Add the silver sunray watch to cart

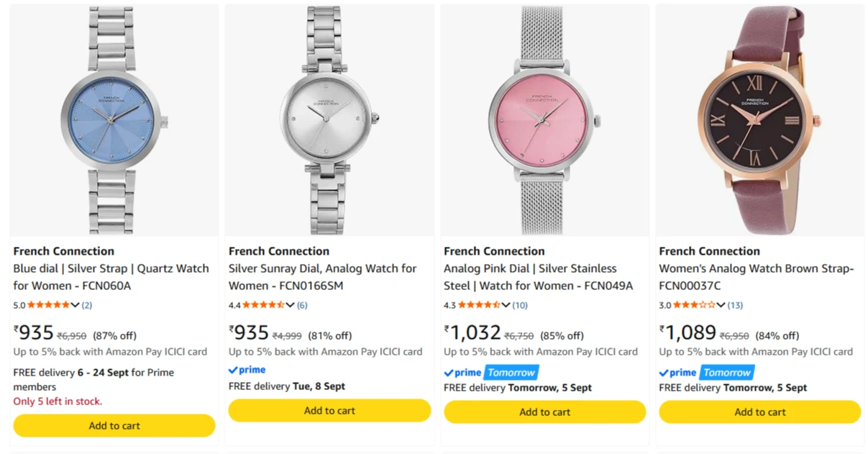[x=329, y=411]
